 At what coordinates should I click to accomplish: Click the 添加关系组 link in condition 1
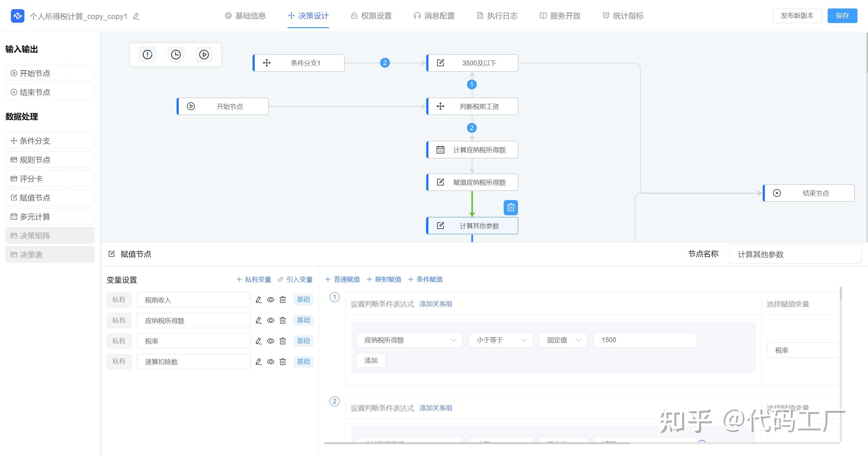coord(436,304)
